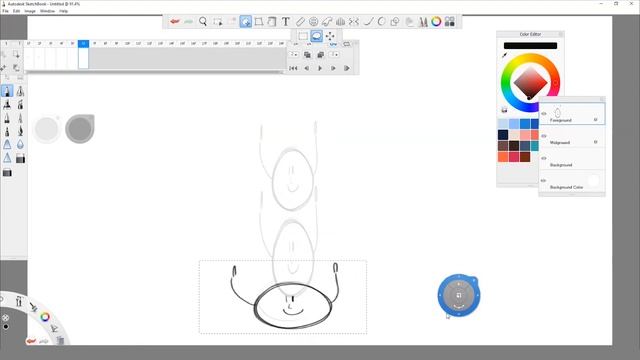Choose lasso selection mode in sub-toolbar

316,36
